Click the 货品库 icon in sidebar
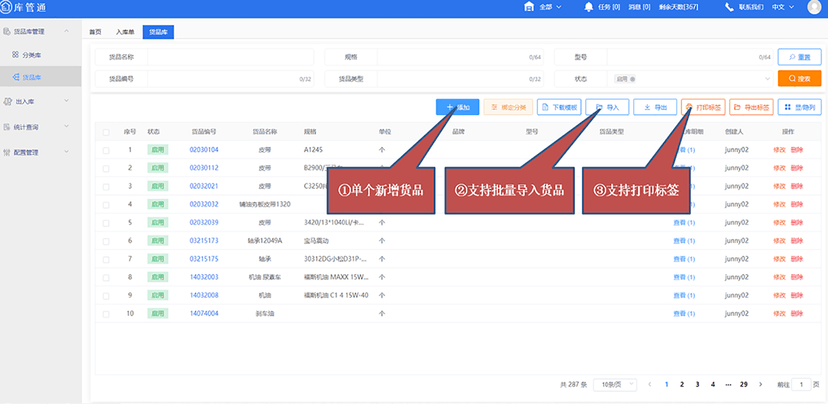 click(x=16, y=78)
